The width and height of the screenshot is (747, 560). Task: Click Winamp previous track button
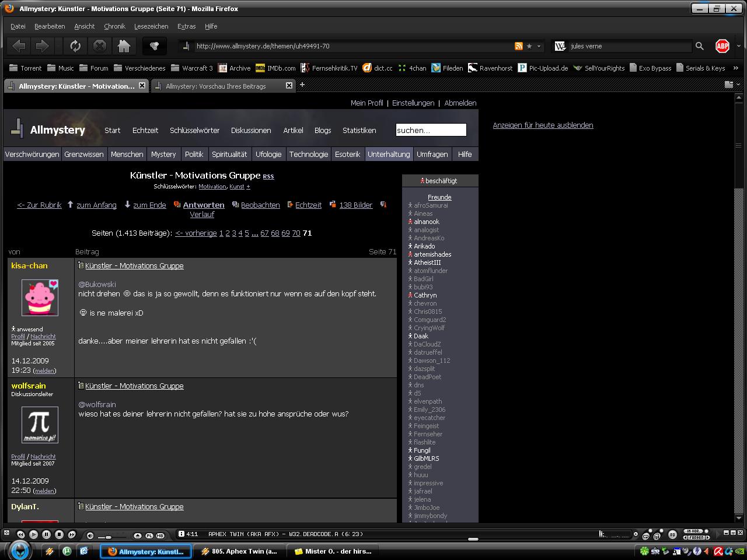point(21,534)
